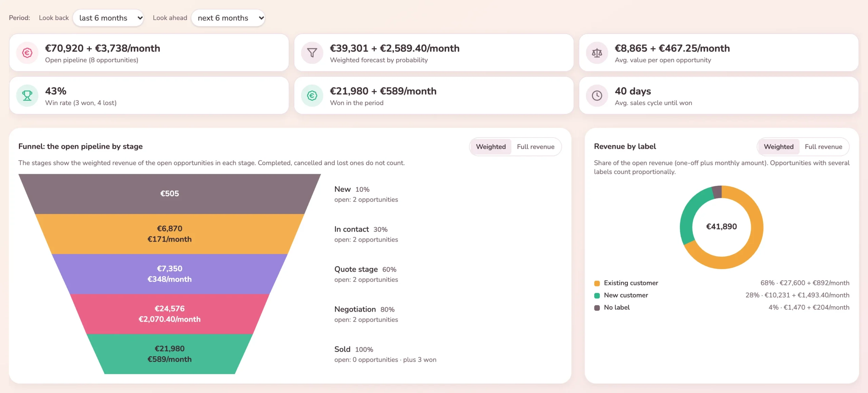
Task: Click the "€70,920 + €3,738/month" value
Action: tap(102, 48)
